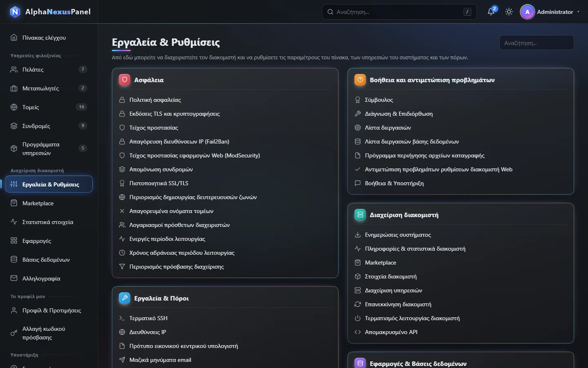Screen dimensions: 588x368
Task: Click the Εφαρμογές grid icon
Action: tap(14, 241)
